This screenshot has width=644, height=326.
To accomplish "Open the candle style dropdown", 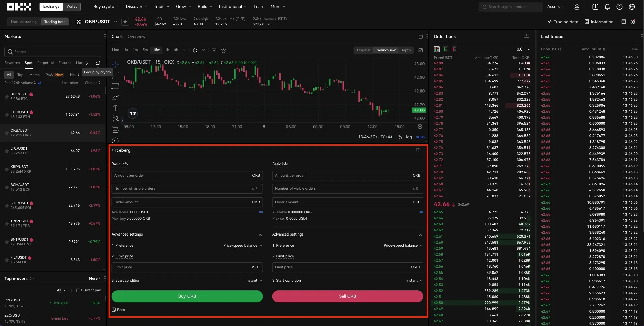I will [x=203, y=50].
